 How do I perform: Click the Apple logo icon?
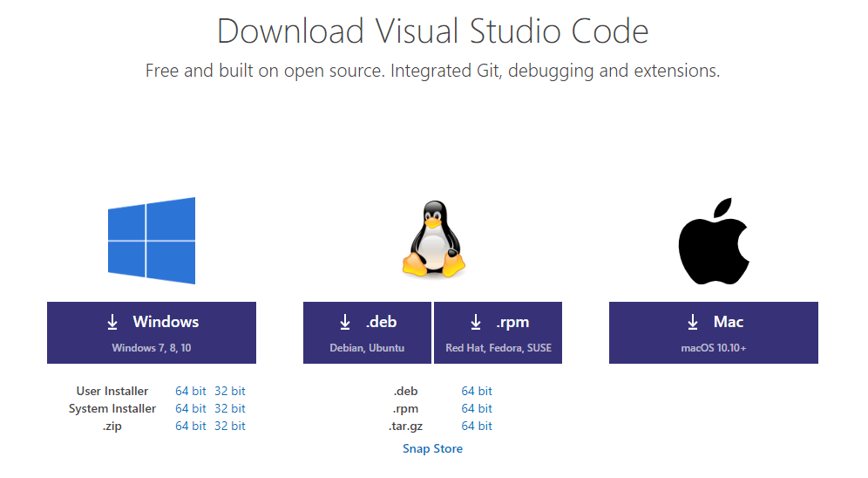(714, 241)
